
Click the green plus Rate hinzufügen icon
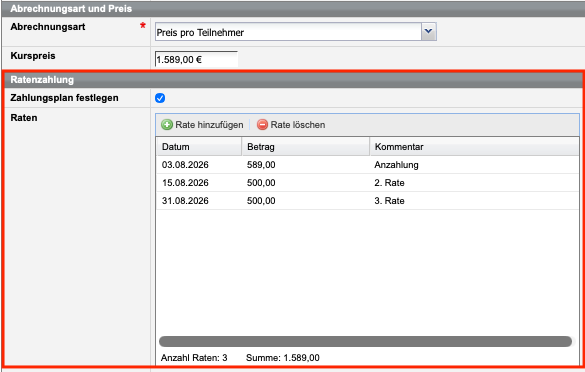(167, 125)
